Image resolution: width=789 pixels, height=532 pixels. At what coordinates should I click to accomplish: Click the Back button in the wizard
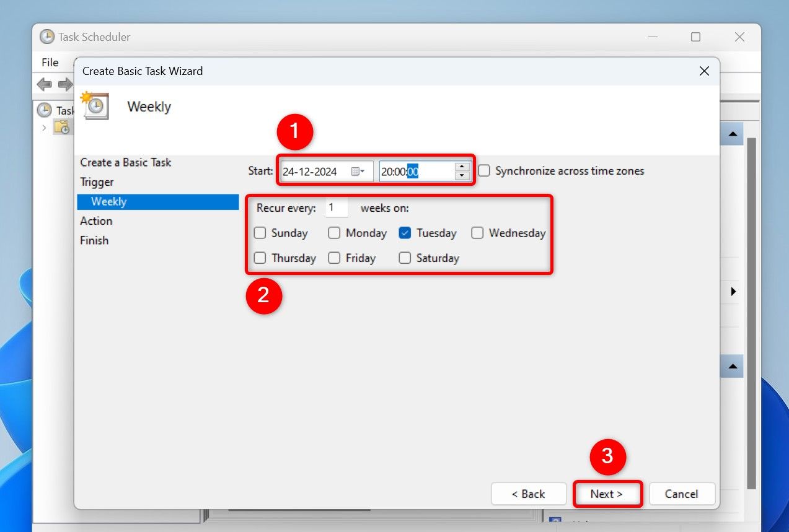point(529,494)
